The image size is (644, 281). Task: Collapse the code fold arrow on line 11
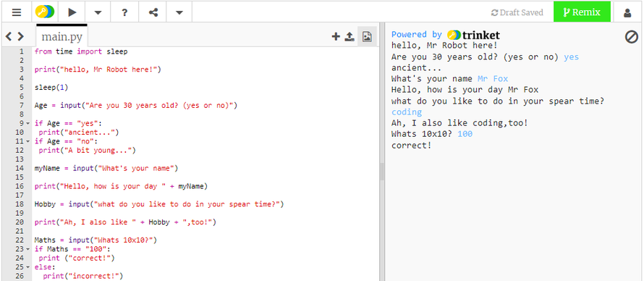click(28, 141)
